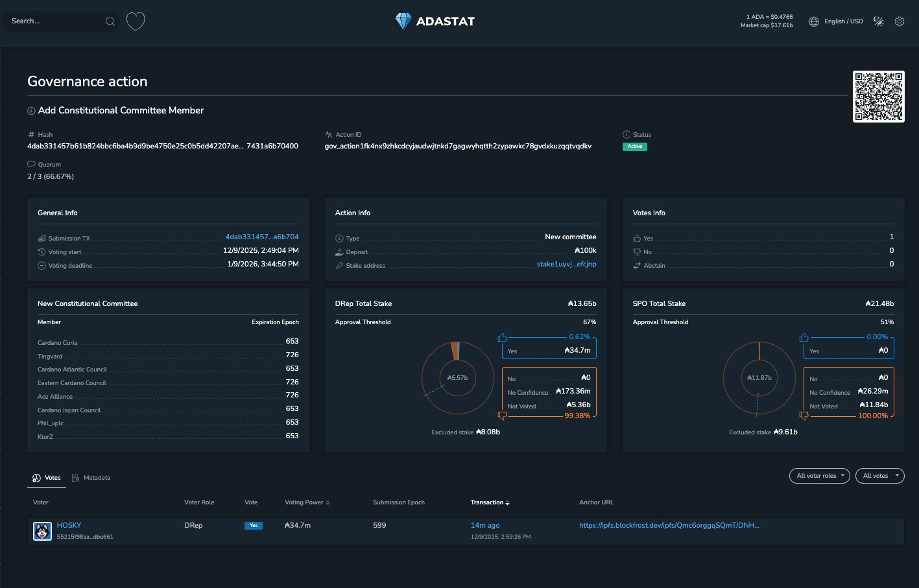This screenshot has width=919, height=588.
Task: Click the info icon beside action title
Action: (x=31, y=111)
